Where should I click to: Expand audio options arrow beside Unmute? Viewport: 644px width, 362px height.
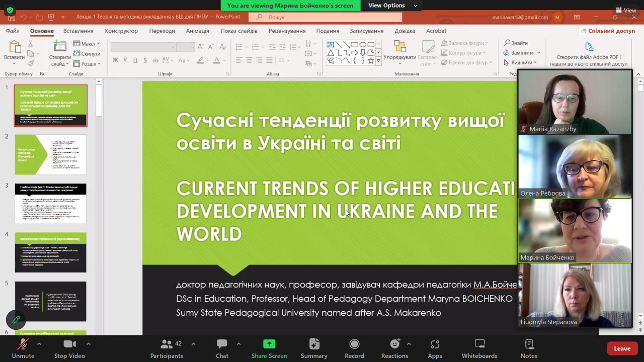point(39,344)
